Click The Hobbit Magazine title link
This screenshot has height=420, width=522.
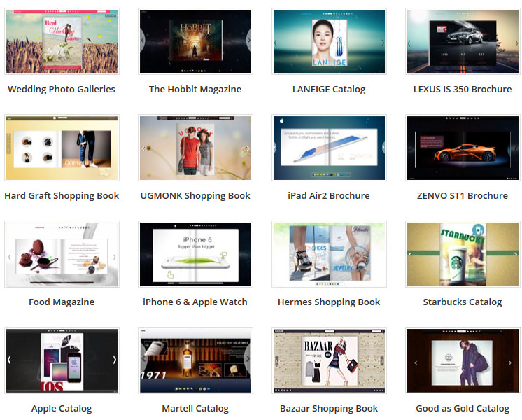[195, 90]
